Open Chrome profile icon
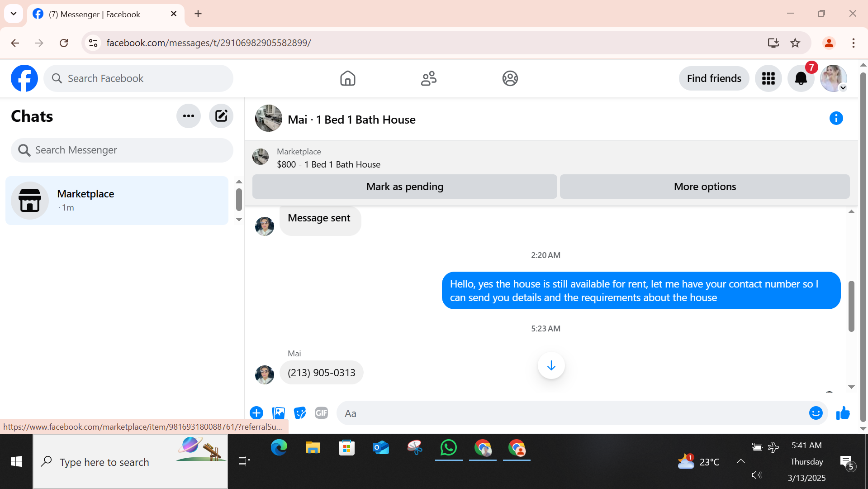This screenshot has width=868, height=489. [x=829, y=43]
